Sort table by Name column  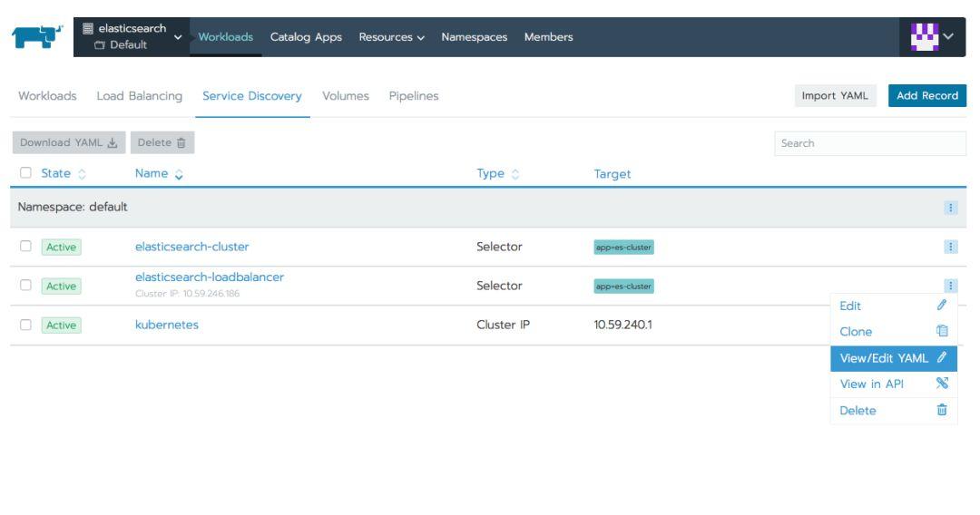tap(159, 173)
